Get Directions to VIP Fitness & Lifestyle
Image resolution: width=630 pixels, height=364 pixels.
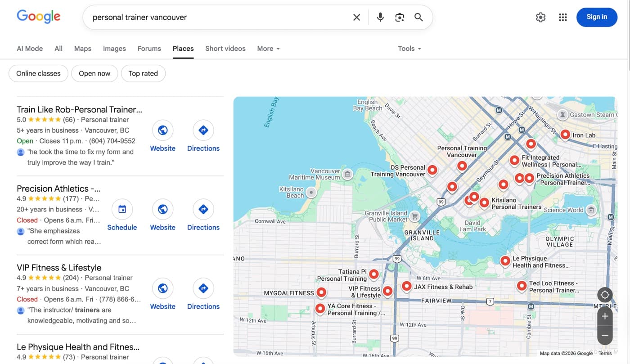(x=203, y=288)
